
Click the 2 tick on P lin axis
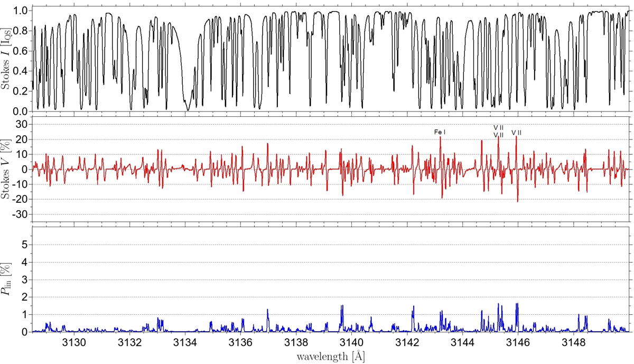(26, 297)
